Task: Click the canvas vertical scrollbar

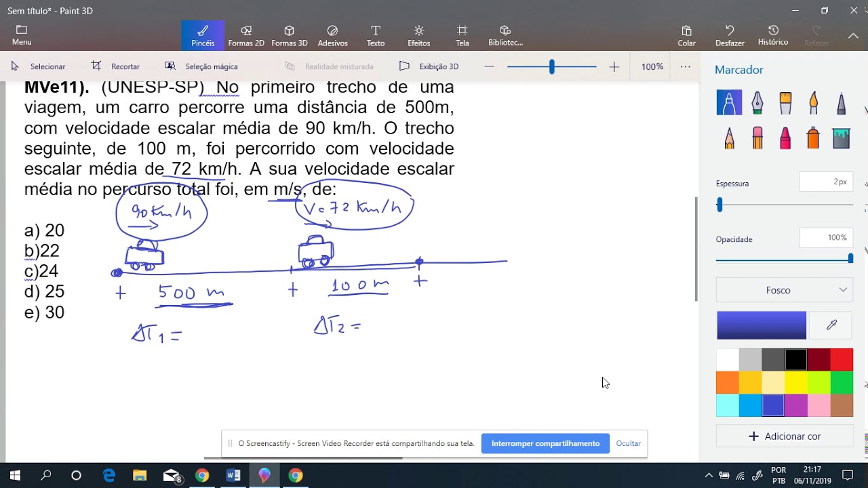Action: pos(696,249)
